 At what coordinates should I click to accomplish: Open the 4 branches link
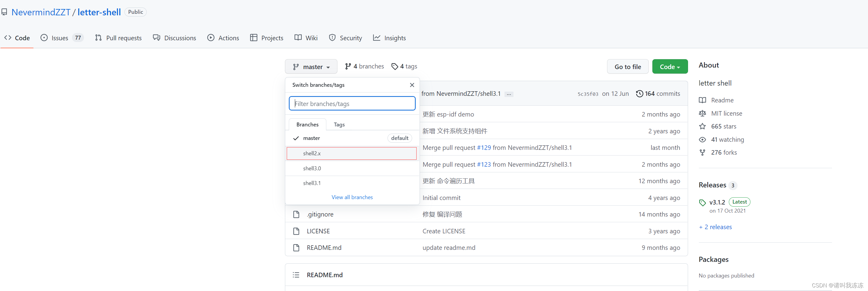coord(365,66)
